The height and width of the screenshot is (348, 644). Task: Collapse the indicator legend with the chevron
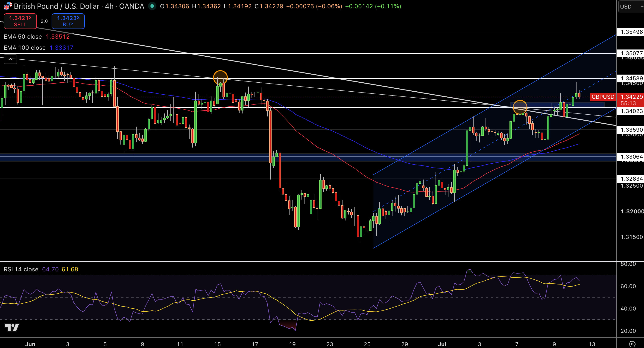[x=10, y=59]
